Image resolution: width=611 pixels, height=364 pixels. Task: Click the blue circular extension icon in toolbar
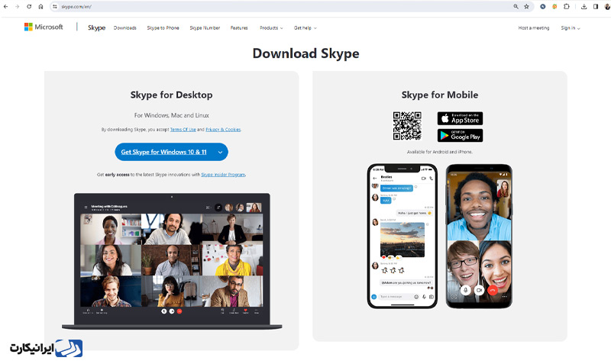542,7
